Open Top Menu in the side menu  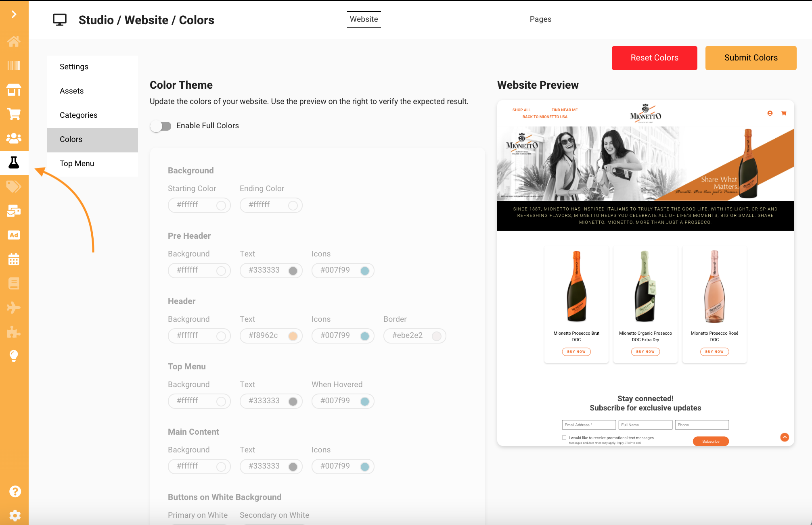92,164
